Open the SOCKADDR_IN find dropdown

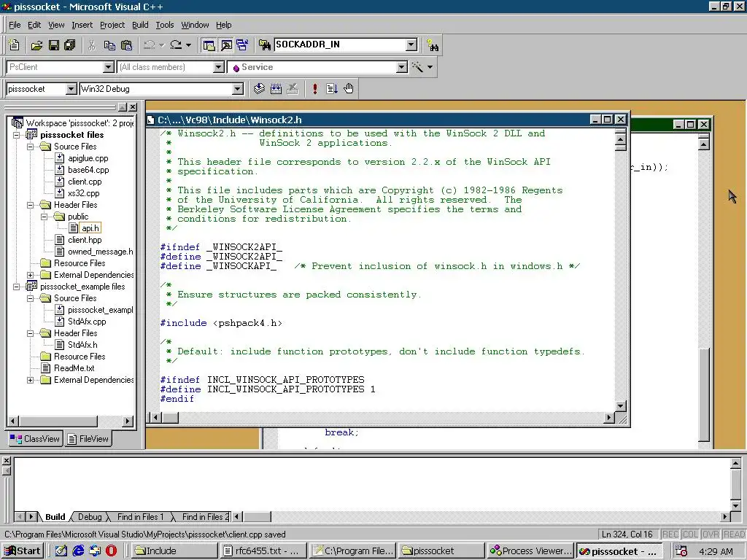[411, 44]
